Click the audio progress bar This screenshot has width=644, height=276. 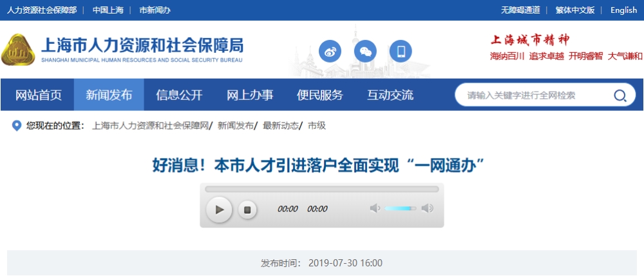coord(321,189)
